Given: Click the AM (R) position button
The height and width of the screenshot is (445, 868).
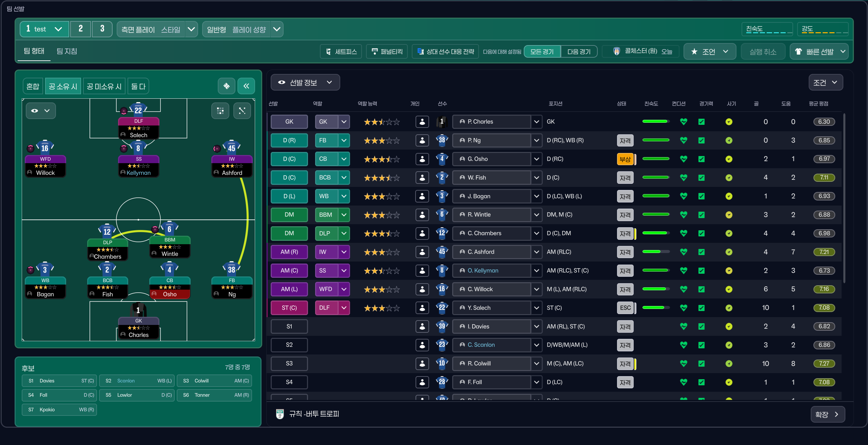Looking at the screenshot, I should pyautogui.click(x=289, y=252).
